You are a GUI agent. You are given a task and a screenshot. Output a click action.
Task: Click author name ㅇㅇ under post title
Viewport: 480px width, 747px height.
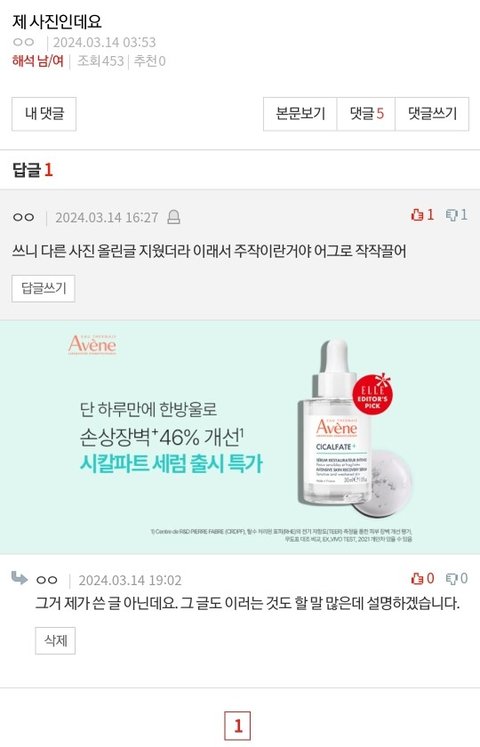[23, 42]
